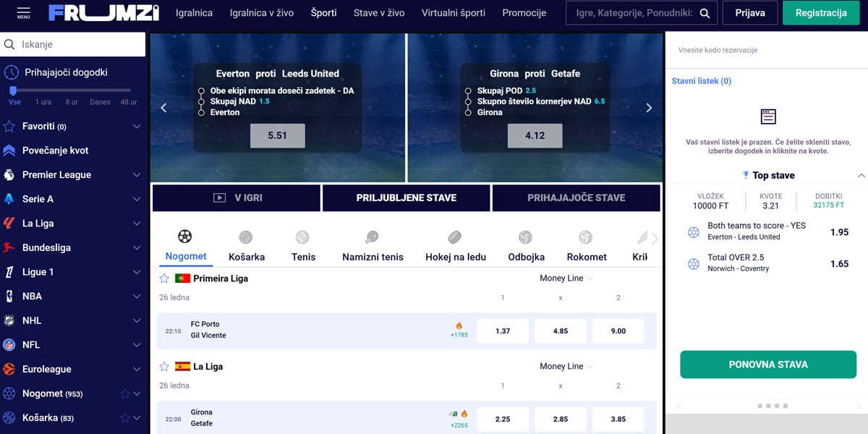Click the search magnifier icon in header
The width and height of the screenshot is (868, 434).
click(x=705, y=13)
